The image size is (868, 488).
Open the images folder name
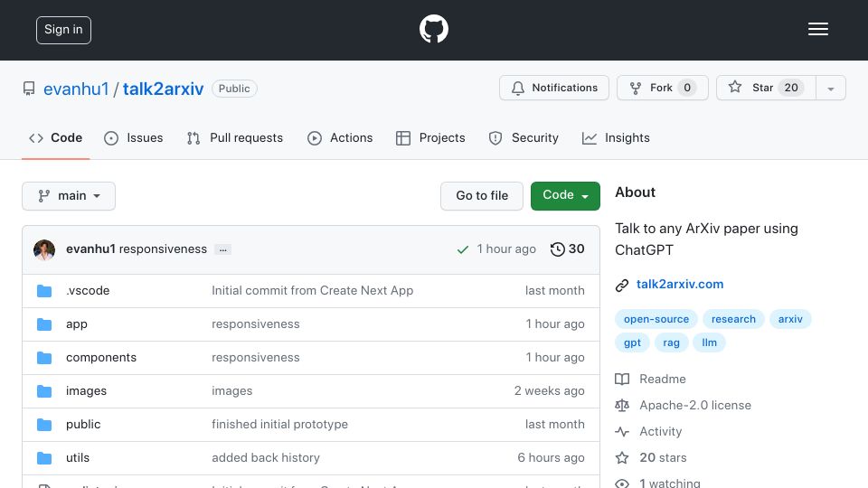point(86,390)
